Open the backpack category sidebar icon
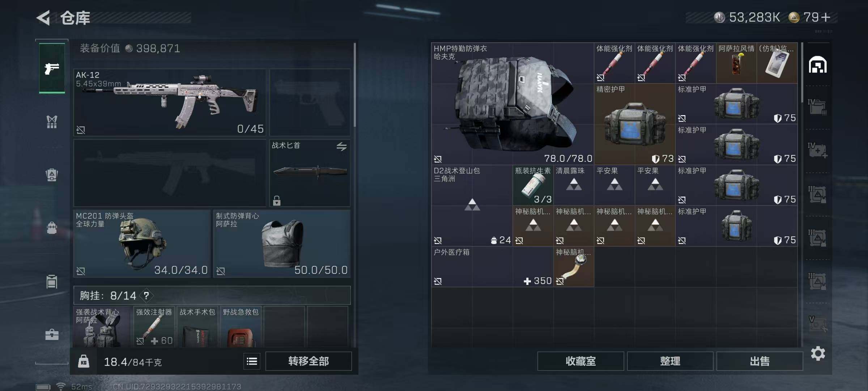 click(52, 228)
